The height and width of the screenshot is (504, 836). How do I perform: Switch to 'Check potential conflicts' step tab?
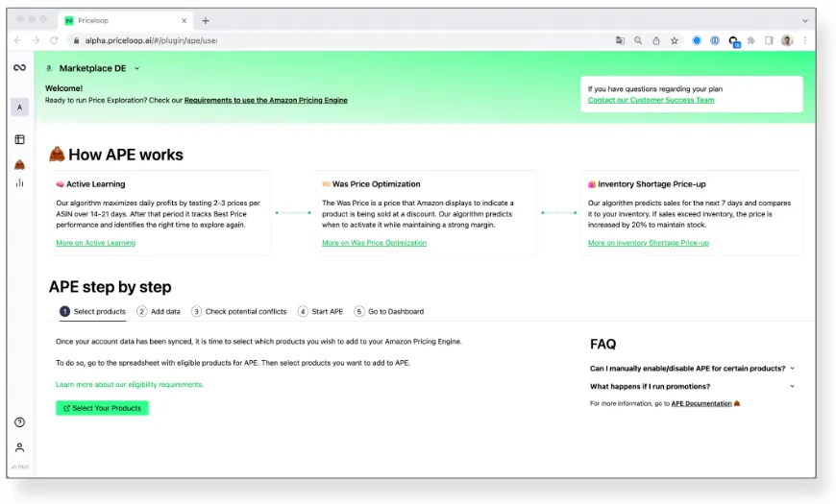click(239, 312)
